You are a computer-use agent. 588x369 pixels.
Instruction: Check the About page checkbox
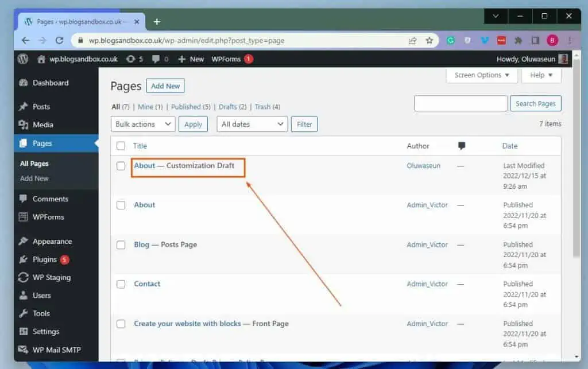[121, 205]
